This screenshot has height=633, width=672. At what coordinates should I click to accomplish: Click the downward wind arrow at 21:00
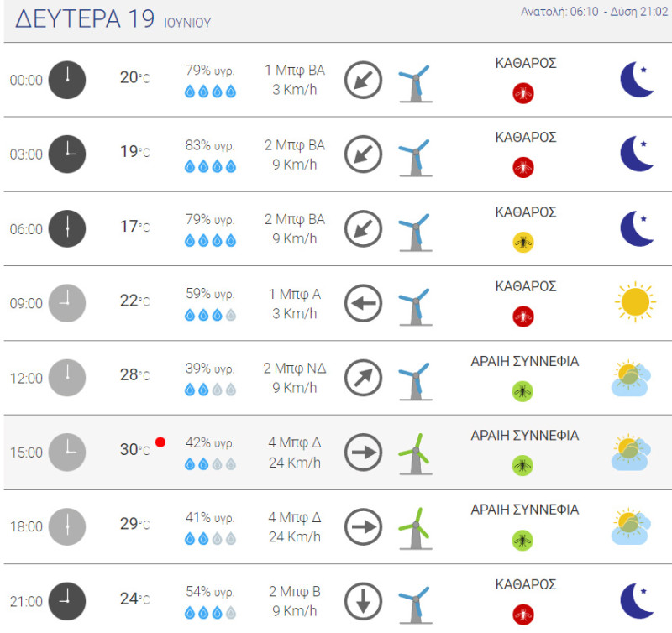pyautogui.click(x=363, y=601)
